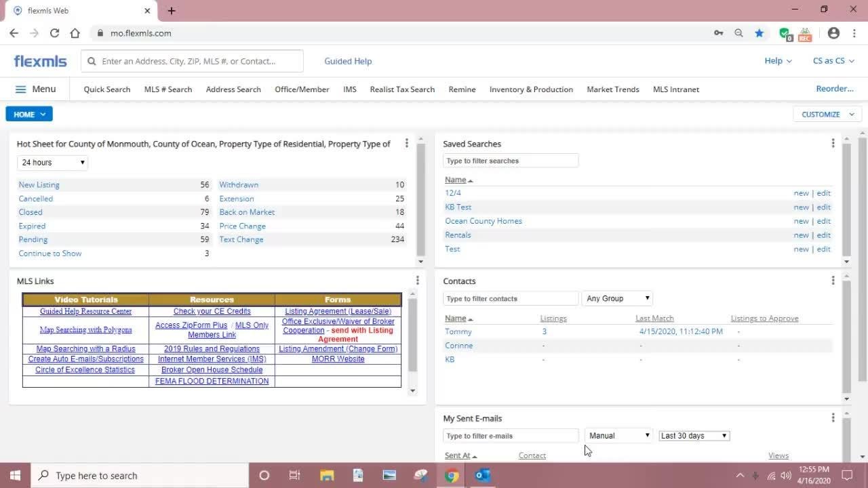The height and width of the screenshot is (488, 868).
Task: Open MLS Links panel options menu
Action: click(417, 281)
